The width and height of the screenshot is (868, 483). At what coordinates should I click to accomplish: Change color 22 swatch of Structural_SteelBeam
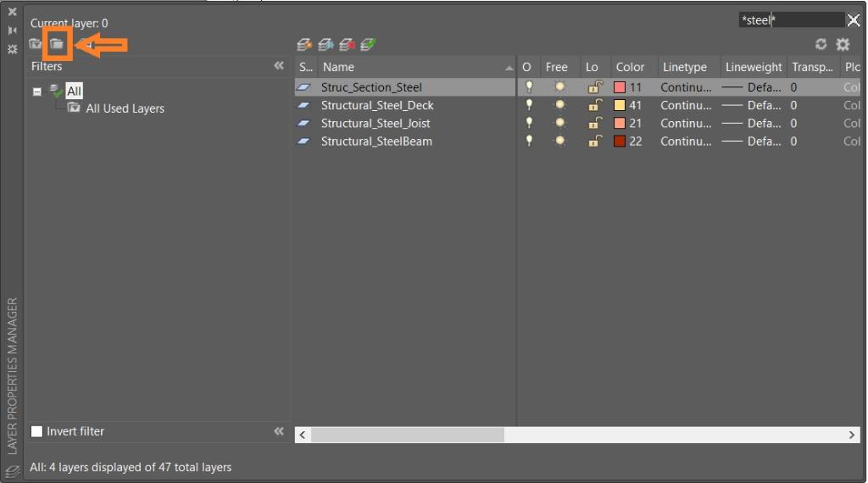[620, 141]
